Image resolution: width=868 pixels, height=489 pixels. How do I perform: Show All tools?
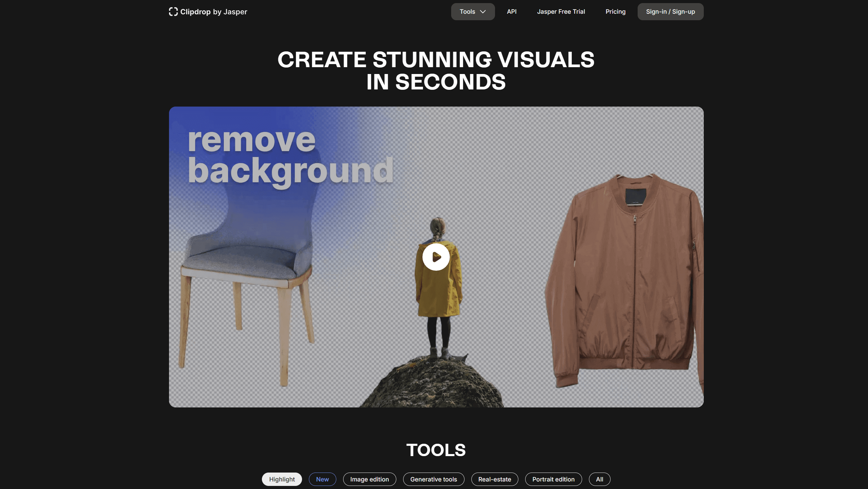[599, 479]
